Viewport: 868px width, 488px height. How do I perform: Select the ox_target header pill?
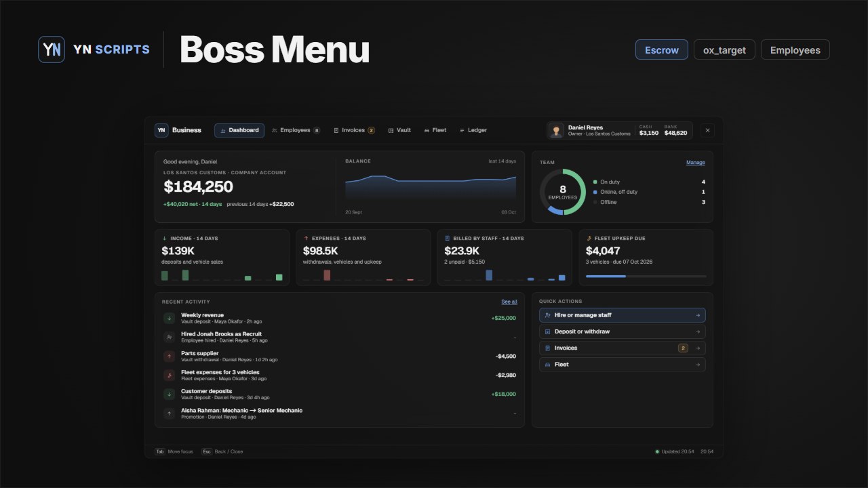(724, 49)
